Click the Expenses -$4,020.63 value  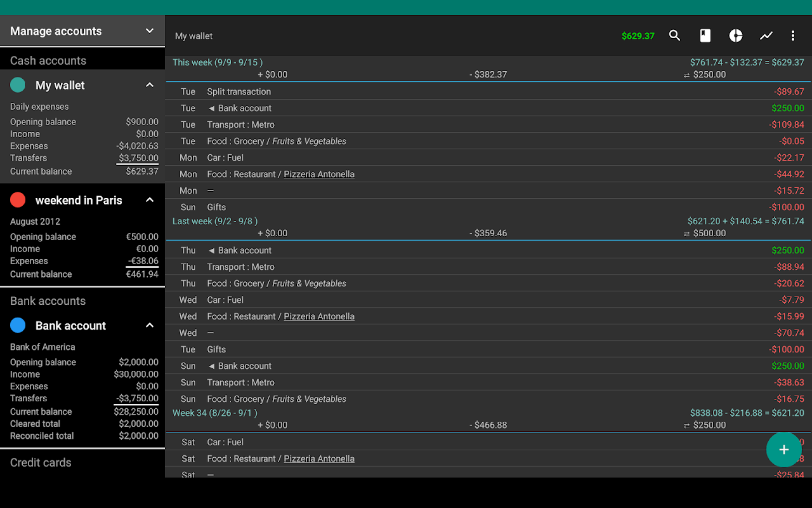tap(137, 146)
